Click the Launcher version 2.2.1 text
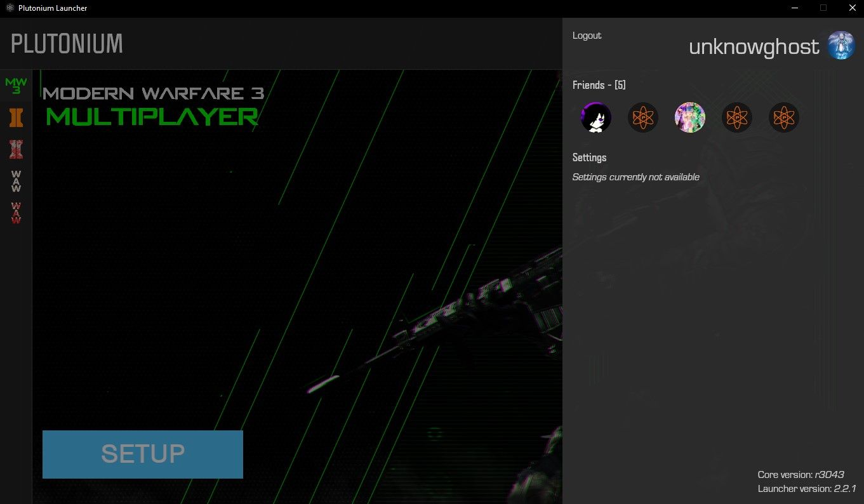The image size is (864, 504). tap(807, 489)
